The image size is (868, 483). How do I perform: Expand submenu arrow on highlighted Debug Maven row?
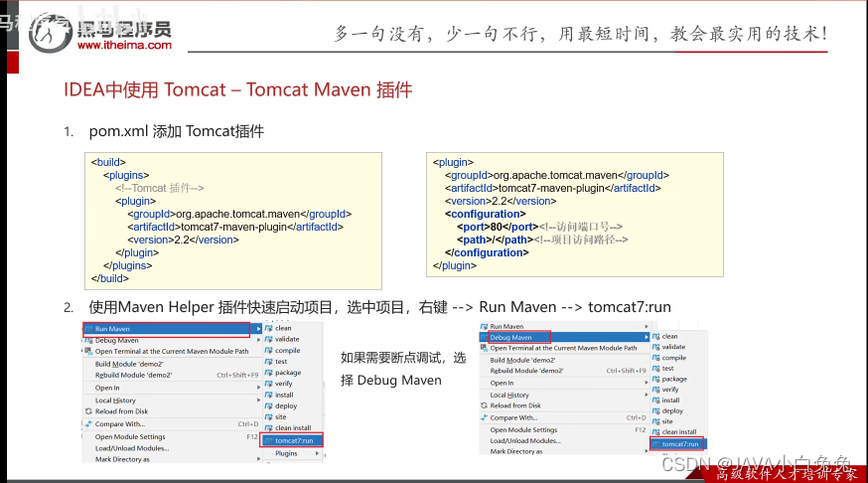[646, 337]
